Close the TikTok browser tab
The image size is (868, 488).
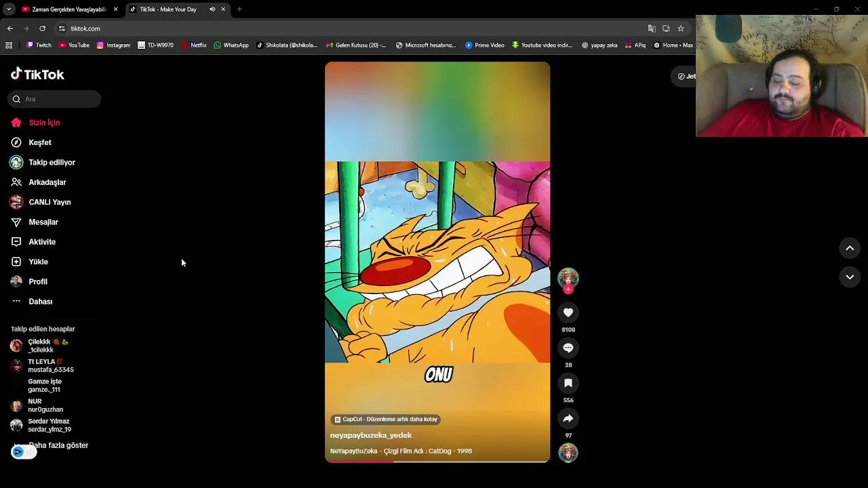click(222, 9)
